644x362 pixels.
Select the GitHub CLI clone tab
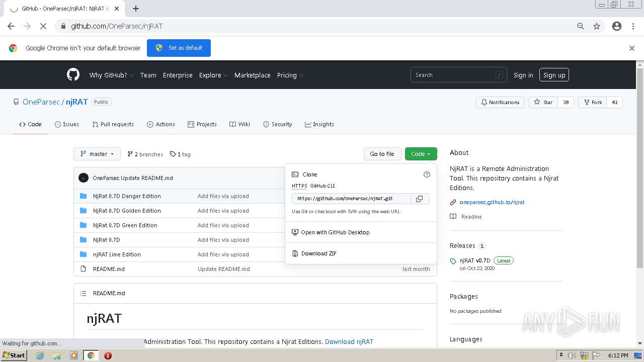[x=323, y=186]
